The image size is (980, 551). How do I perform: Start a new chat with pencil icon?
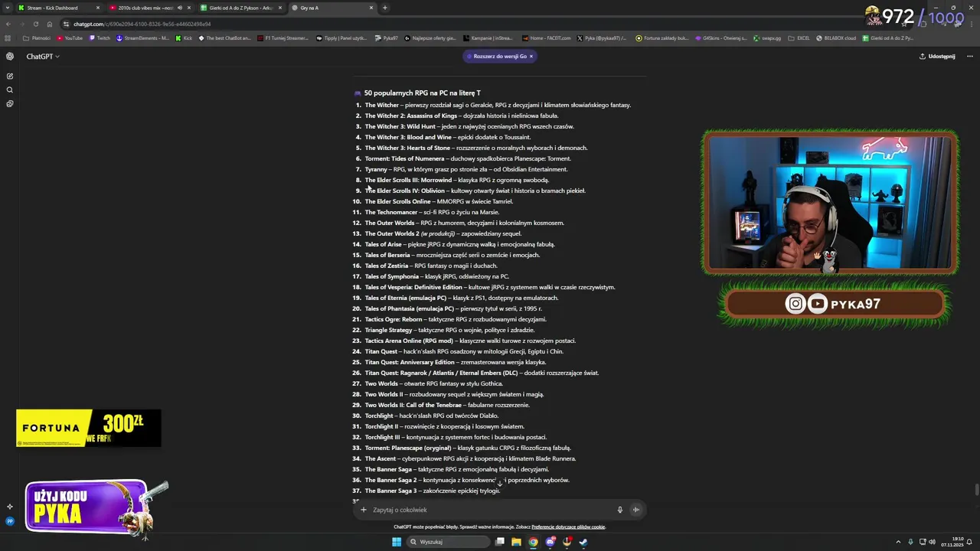click(10, 76)
